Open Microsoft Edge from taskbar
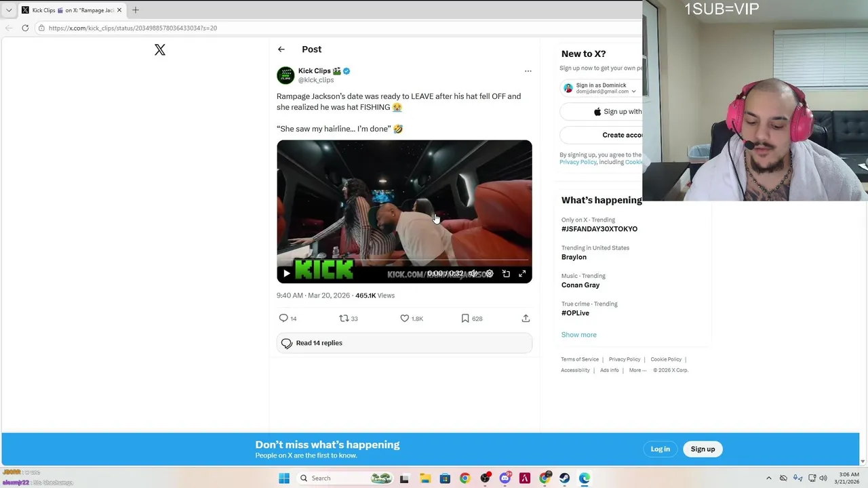The width and height of the screenshot is (868, 488). coord(584,478)
